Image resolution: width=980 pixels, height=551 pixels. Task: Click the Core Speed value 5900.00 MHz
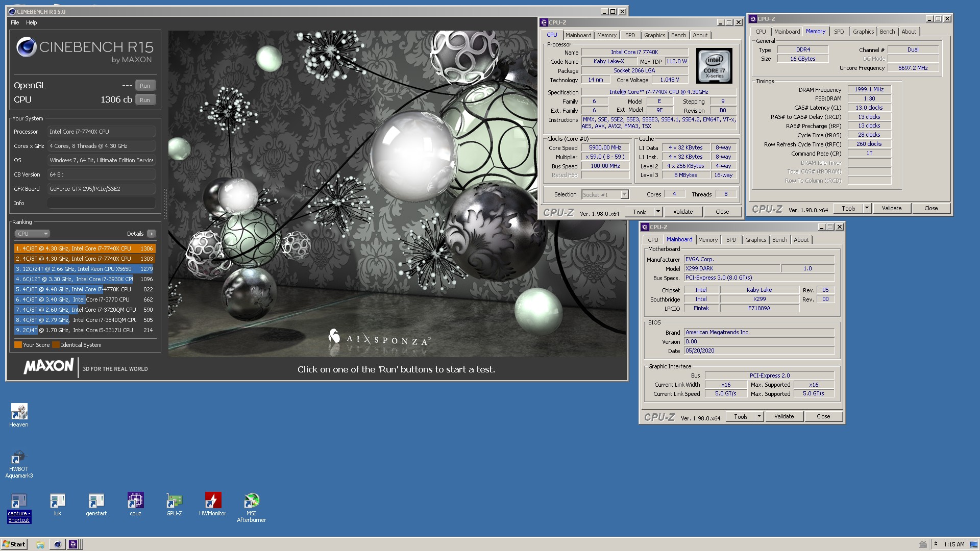(605, 148)
